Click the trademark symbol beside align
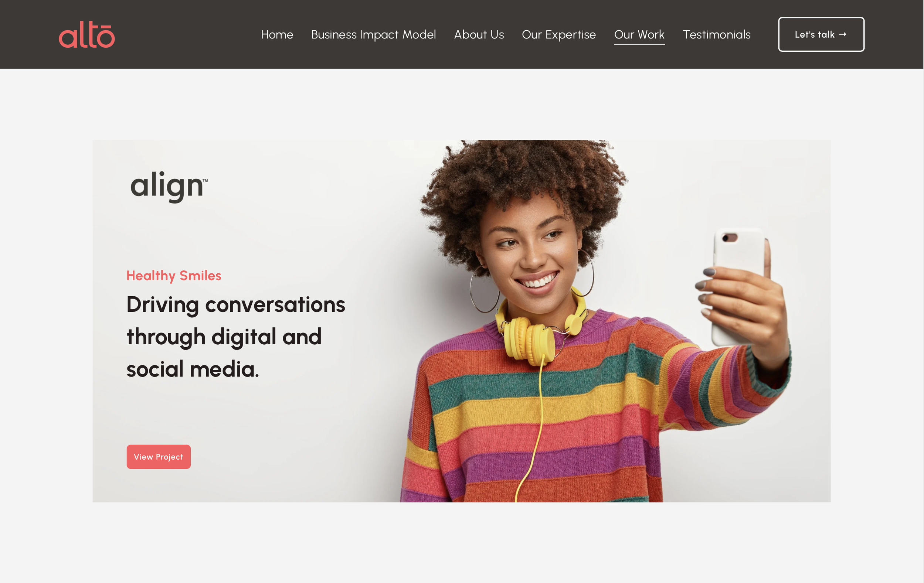Viewport: 924px width, 583px height. [x=205, y=180]
